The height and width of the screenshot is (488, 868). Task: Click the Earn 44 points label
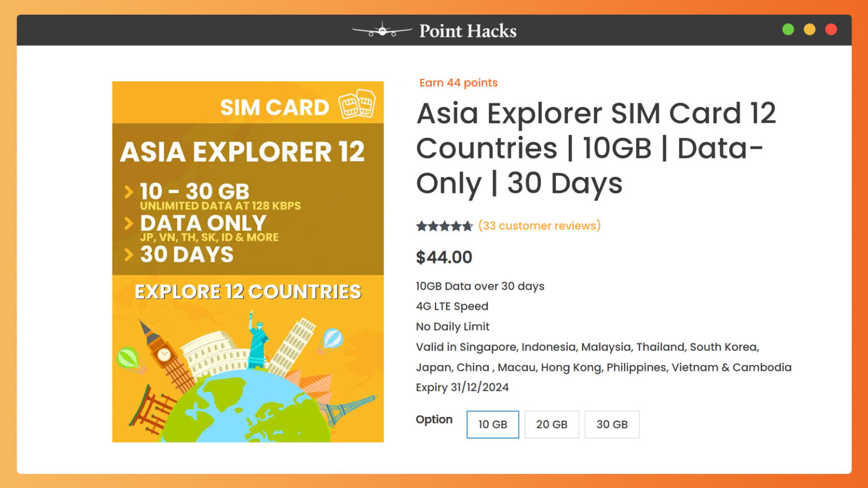pos(458,82)
